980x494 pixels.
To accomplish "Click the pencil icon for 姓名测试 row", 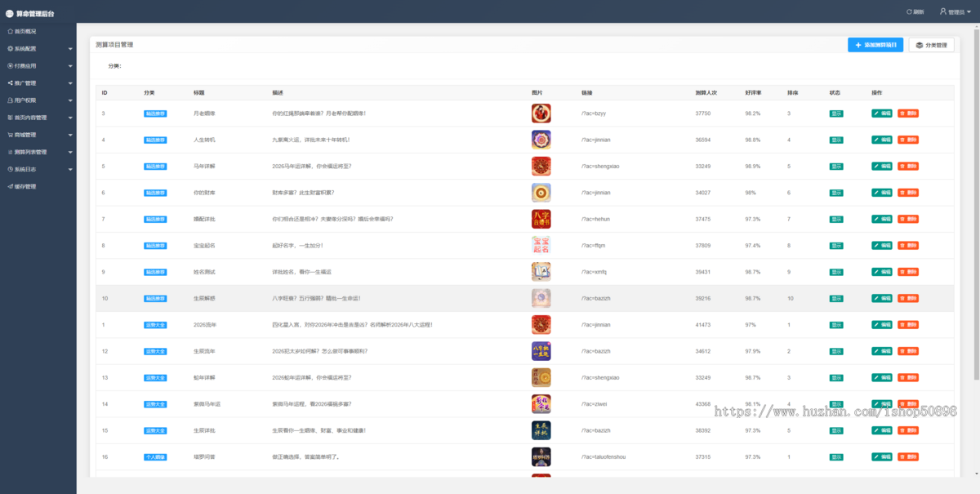I will click(x=876, y=272).
